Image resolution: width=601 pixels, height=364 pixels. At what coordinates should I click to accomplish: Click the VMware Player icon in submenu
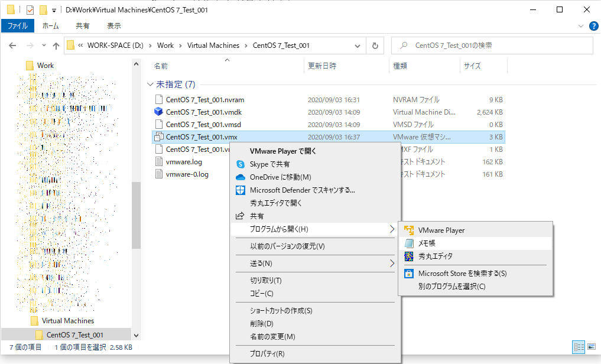click(x=409, y=230)
